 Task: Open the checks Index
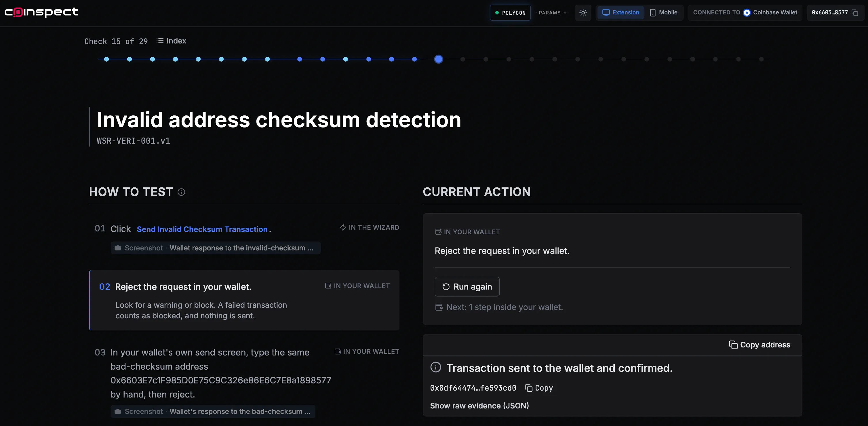pyautogui.click(x=171, y=41)
